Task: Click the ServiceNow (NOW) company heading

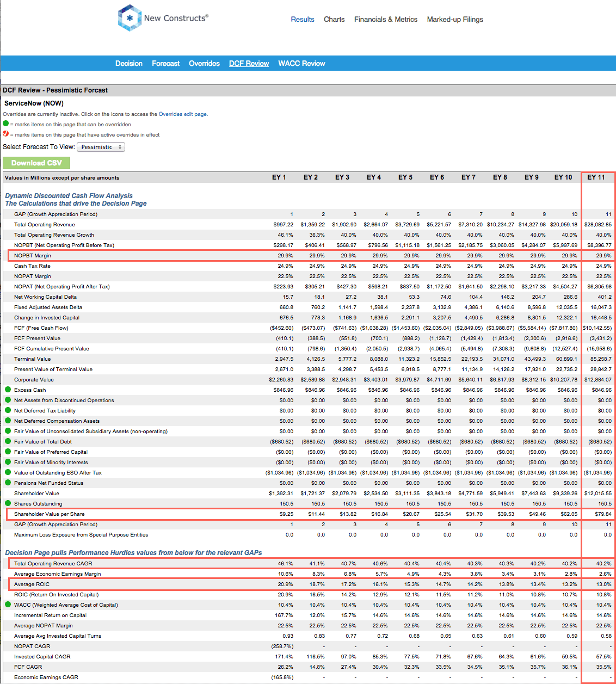Action: pos(34,103)
